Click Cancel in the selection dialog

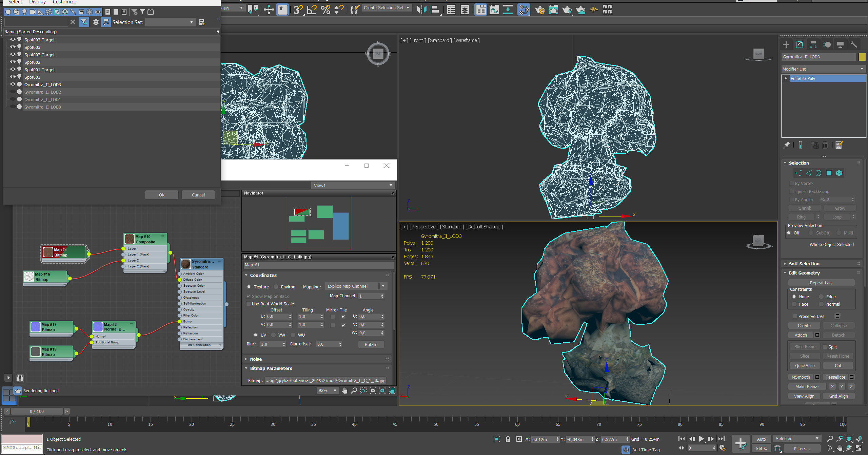click(x=198, y=195)
